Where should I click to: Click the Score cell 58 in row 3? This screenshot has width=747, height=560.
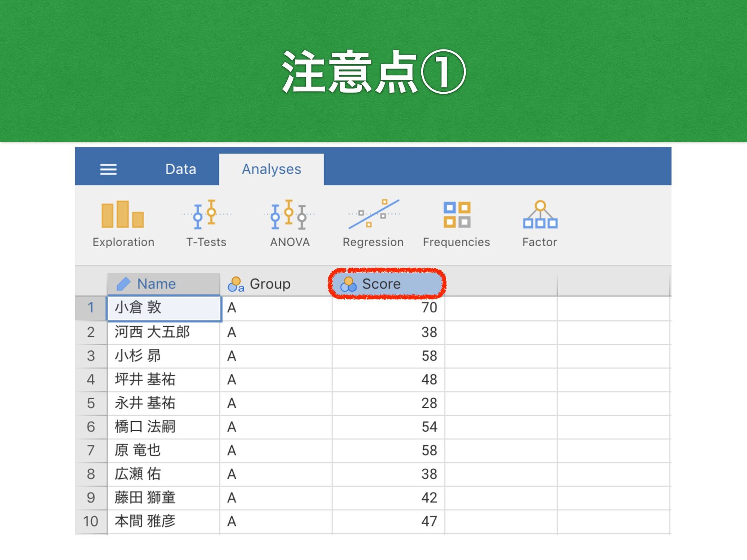[388, 356]
